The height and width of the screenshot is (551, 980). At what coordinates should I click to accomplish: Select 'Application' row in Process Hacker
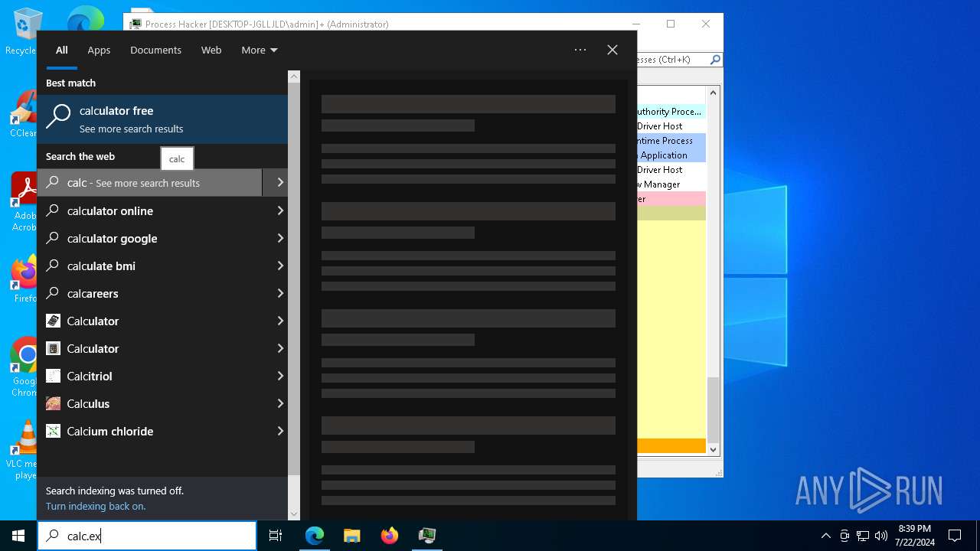pos(671,155)
